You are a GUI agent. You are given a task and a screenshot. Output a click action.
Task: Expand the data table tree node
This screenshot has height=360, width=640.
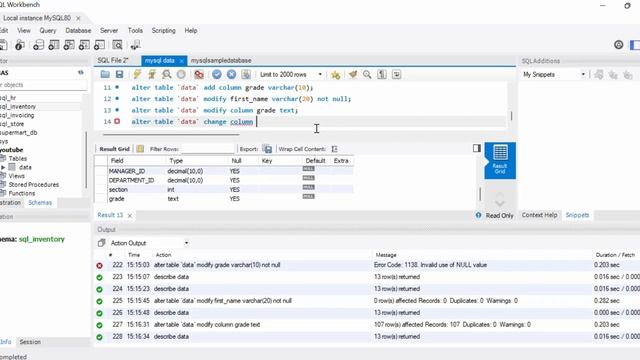pos(3,167)
